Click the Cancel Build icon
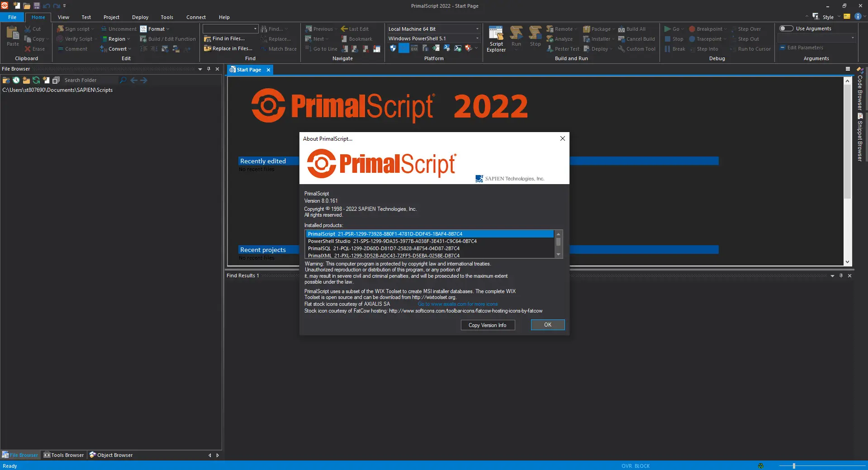The image size is (868, 470). point(621,39)
